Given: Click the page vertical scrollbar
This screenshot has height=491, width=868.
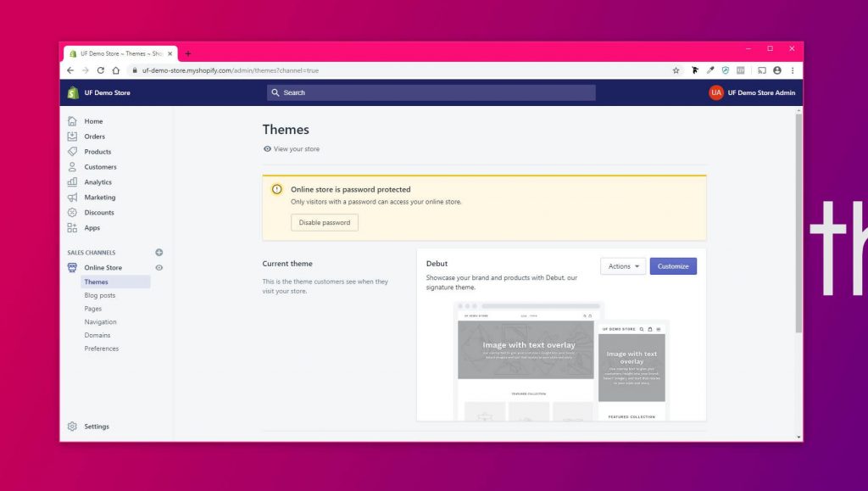Looking at the screenshot, I should click(798, 223).
